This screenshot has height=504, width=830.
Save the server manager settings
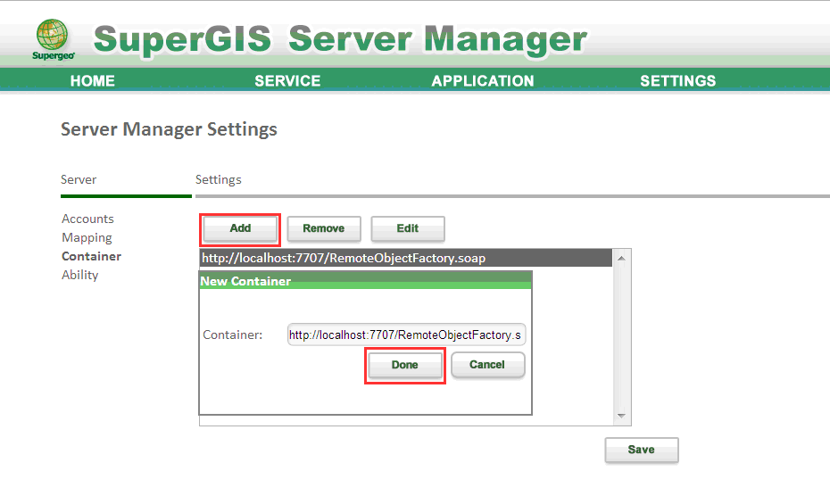[642, 450]
